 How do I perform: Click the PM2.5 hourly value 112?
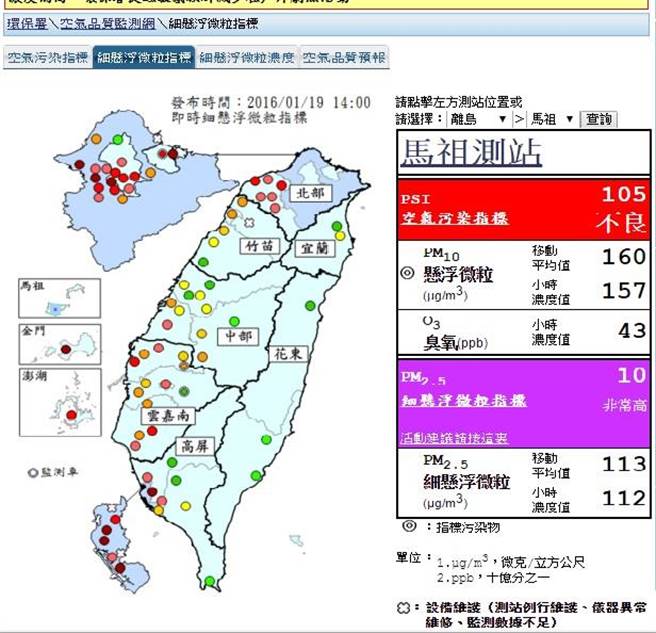coord(623,498)
